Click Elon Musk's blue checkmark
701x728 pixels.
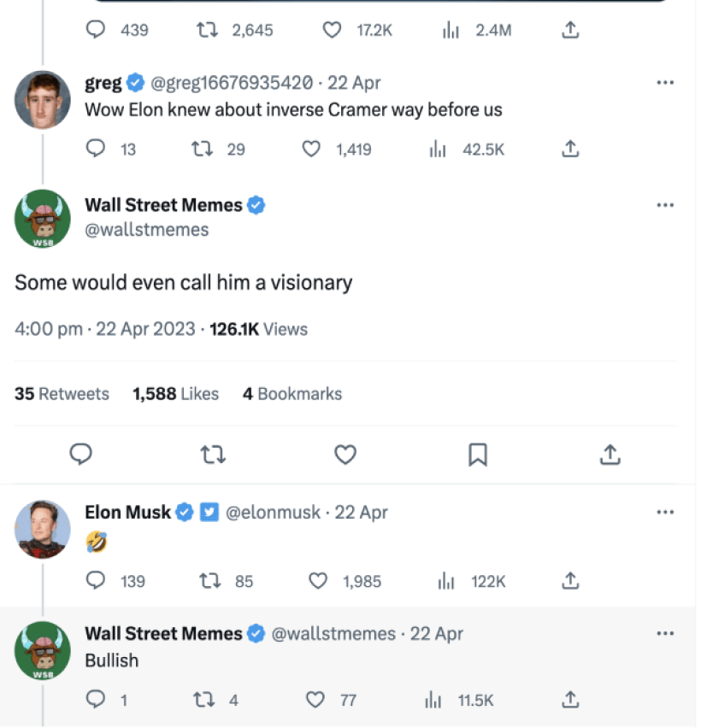tap(185, 512)
